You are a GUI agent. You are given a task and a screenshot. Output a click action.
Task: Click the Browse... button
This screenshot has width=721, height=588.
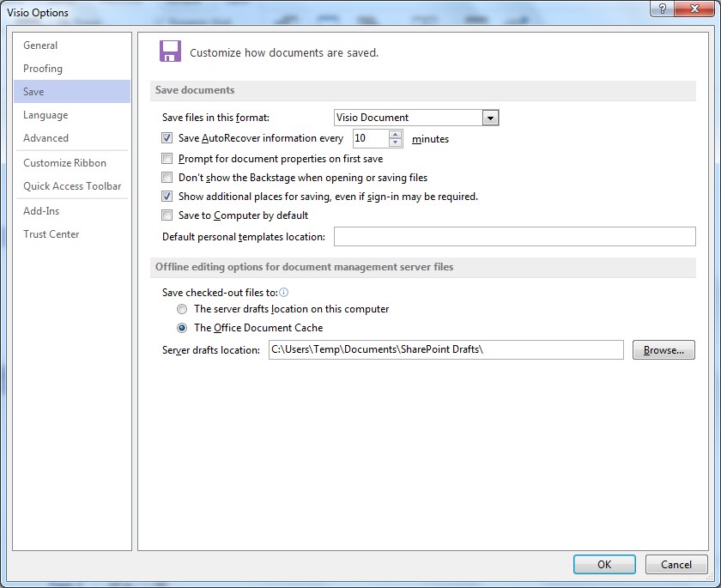pos(663,350)
